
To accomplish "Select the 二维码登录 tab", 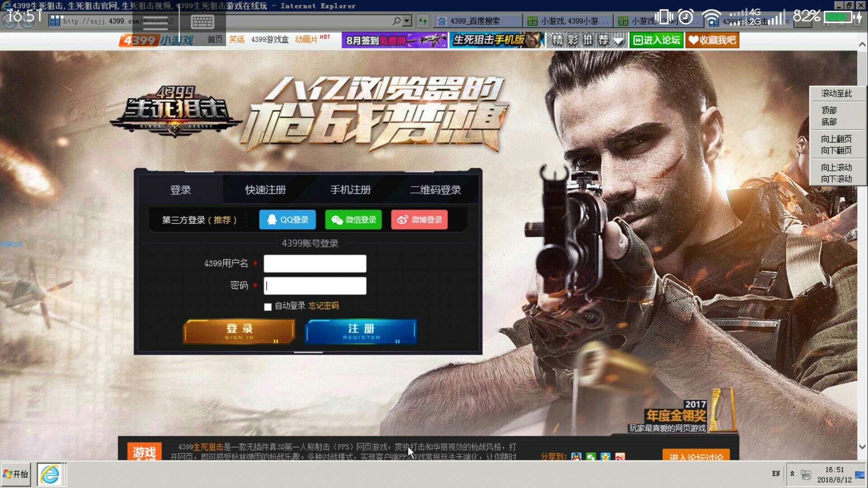I will [435, 190].
